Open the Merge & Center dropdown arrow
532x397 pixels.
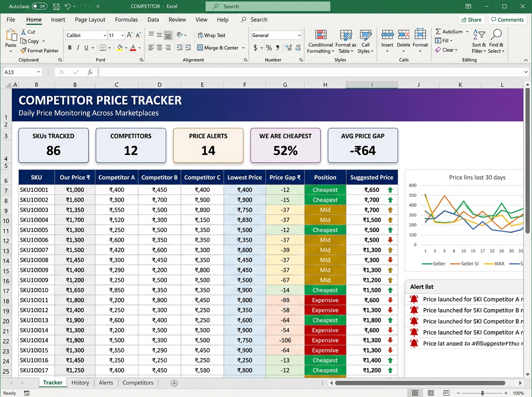coord(243,48)
